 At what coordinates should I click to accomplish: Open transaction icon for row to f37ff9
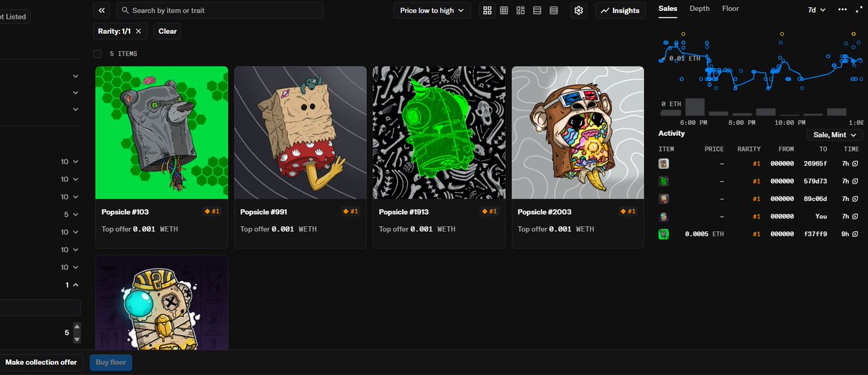point(855,234)
